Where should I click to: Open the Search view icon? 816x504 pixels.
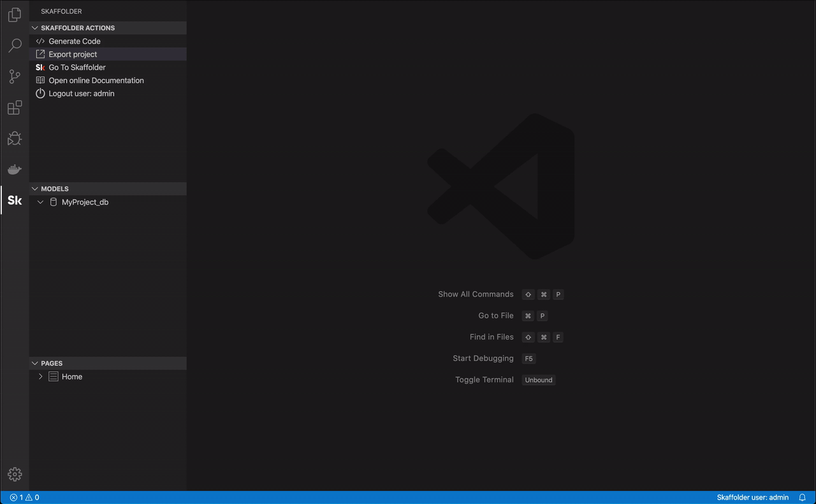(x=15, y=46)
